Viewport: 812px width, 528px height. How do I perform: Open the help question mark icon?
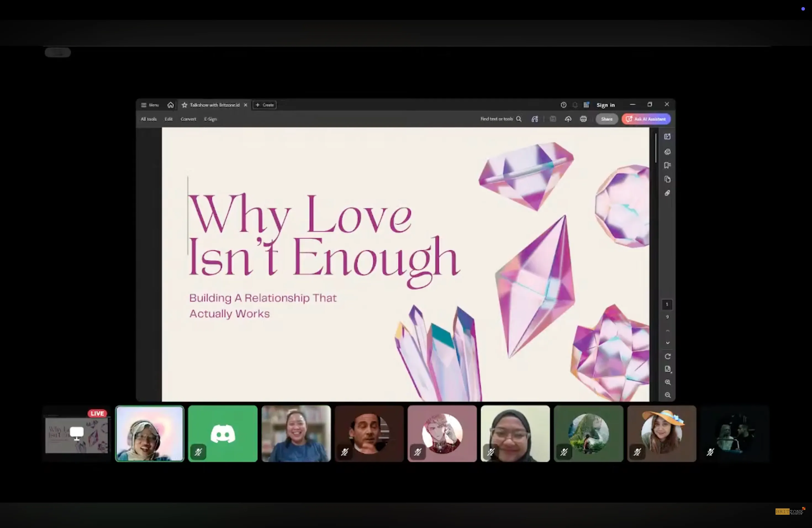pyautogui.click(x=563, y=105)
